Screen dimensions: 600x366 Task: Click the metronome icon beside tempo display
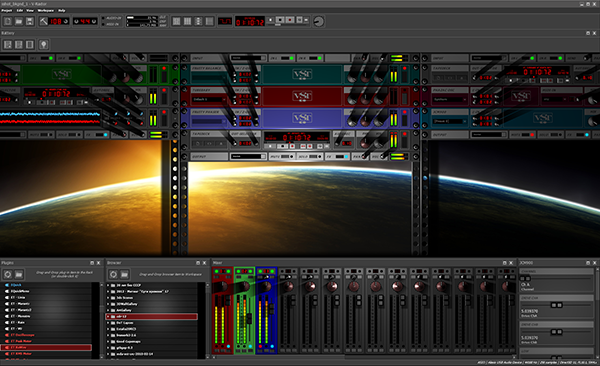(x=44, y=21)
